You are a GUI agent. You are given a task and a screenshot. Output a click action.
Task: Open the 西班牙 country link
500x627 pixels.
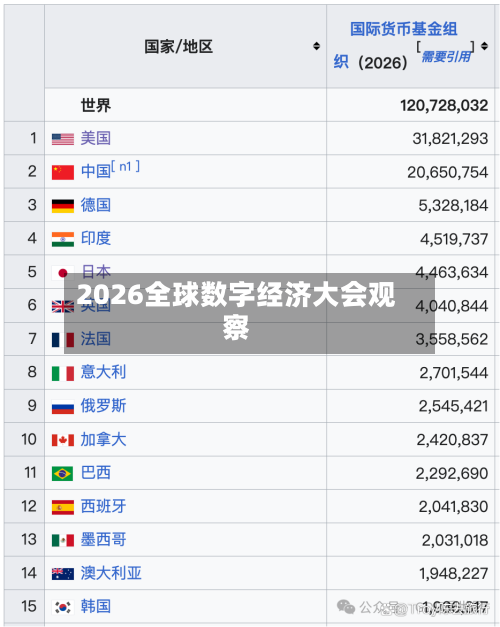pos(103,506)
